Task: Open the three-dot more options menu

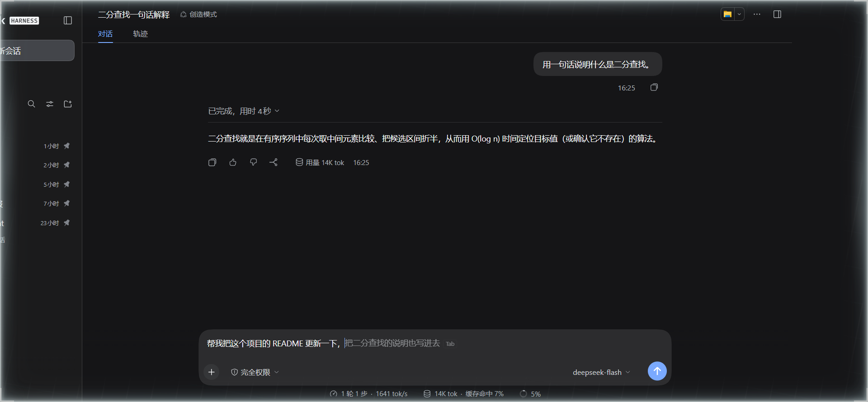Action: click(x=757, y=14)
